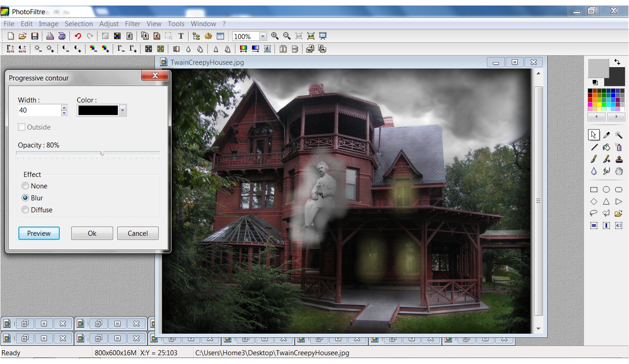Click the Ok button
Image resolution: width=629 pixels, height=364 pixels.
tap(92, 233)
